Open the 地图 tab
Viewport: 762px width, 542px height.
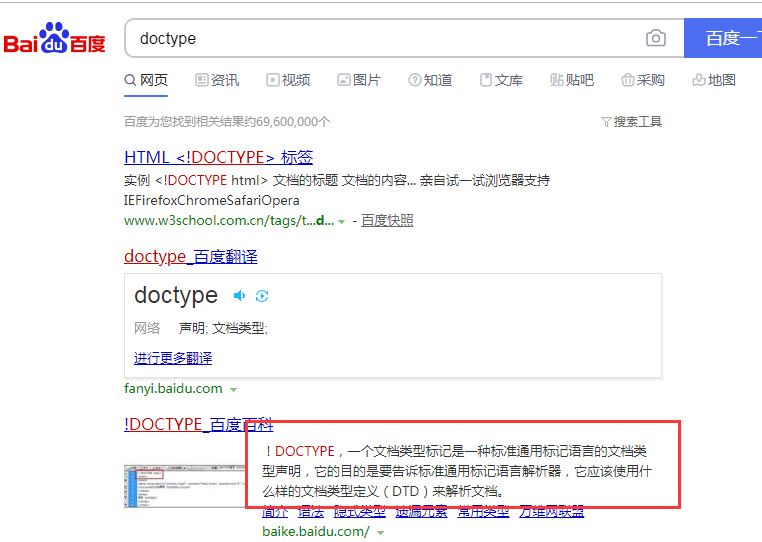click(714, 80)
